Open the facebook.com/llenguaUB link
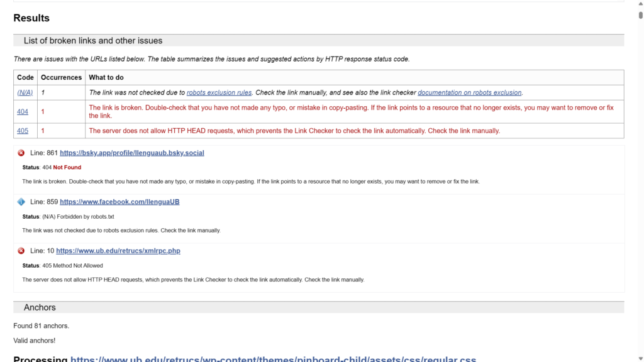Screen dimensions: 644x362 click(119, 202)
